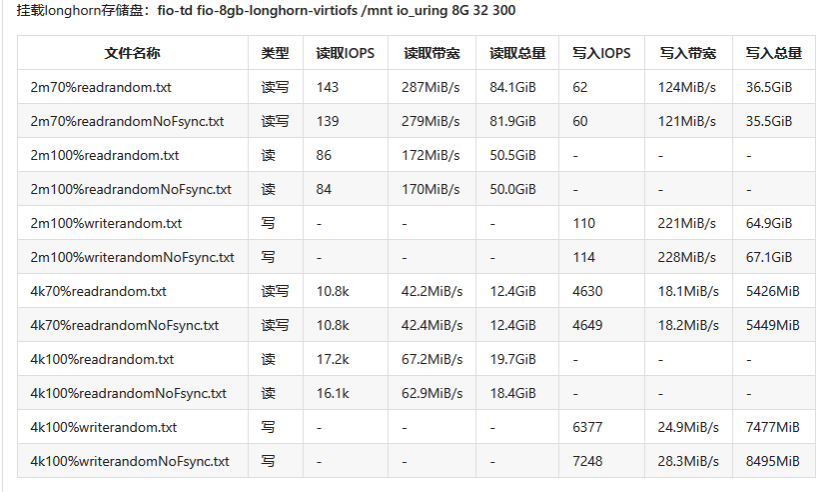Click file name 2m100%writerandom.txt
This screenshot has height=492, width=831.
click(x=106, y=223)
